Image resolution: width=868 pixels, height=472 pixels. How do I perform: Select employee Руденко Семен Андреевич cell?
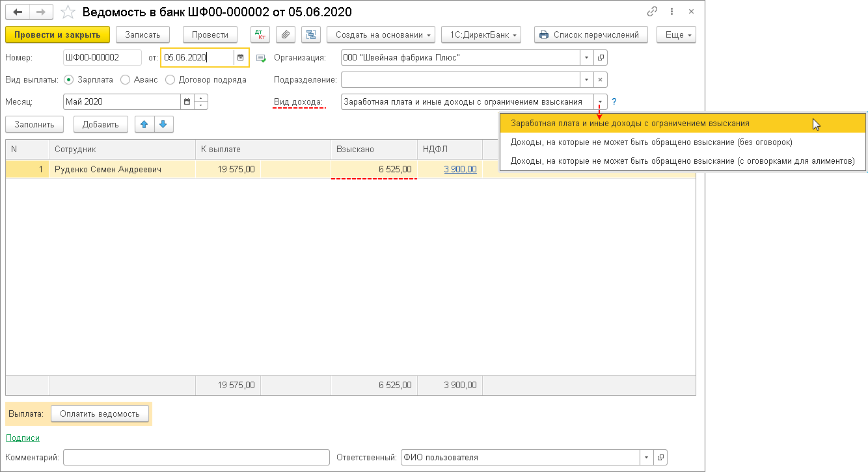122,169
